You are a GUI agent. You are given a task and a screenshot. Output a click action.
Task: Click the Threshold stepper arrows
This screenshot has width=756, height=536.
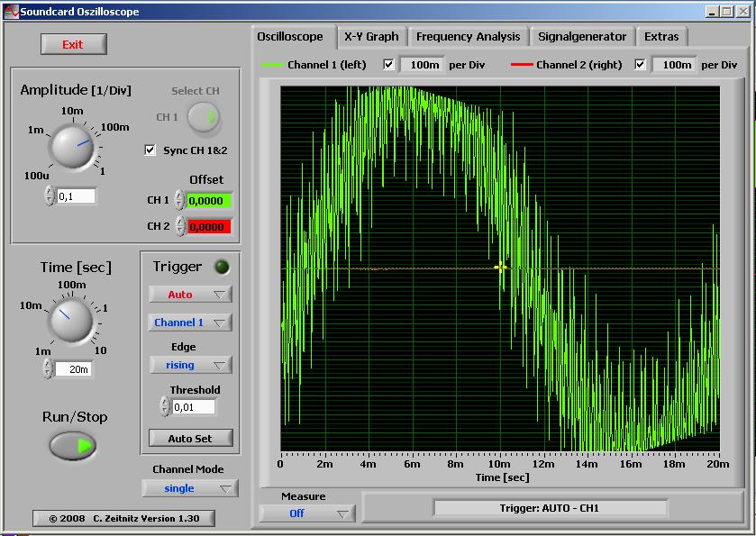pyautogui.click(x=164, y=407)
